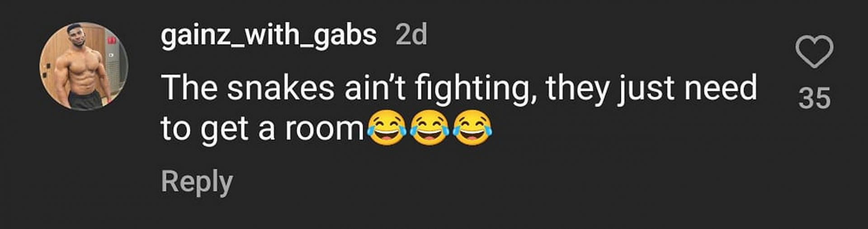Viewport: 868px width, 229px height.
Task: Click the word "snakes" in the comment
Action: coord(281,88)
